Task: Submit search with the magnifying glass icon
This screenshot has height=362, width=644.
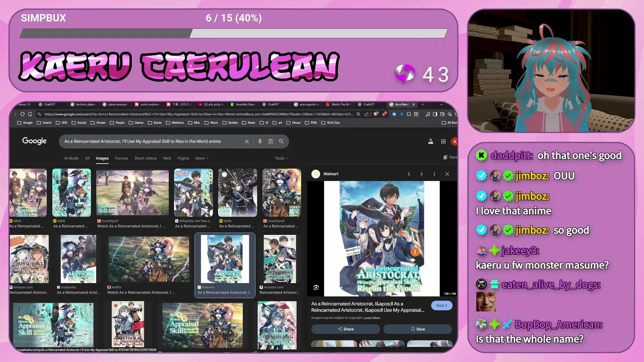Action: [281, 141]
